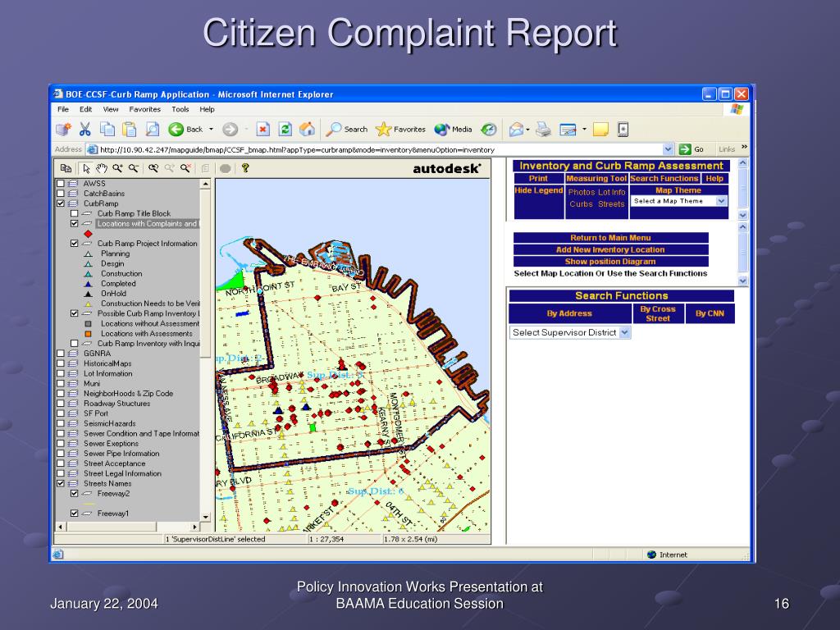
Task: Click the IE Forward arrow button
Action: coord(230,129)
